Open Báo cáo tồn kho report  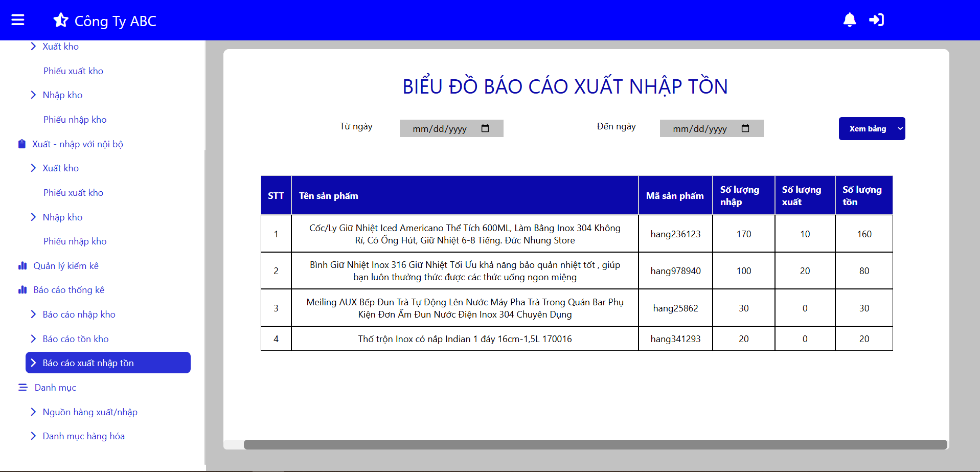pos(76,339)
